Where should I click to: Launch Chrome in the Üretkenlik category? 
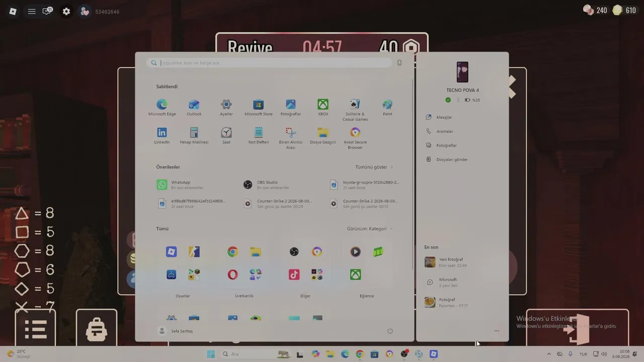click(232, 252)
